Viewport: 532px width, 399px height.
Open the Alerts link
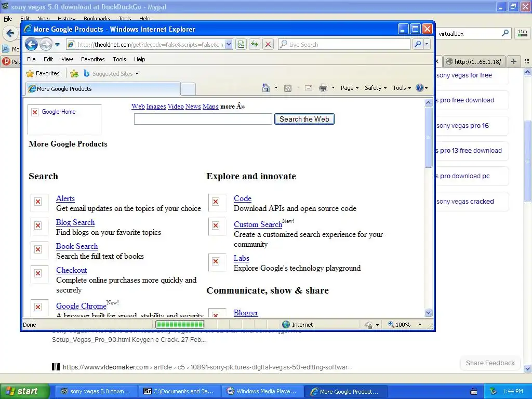click(65, 198)
